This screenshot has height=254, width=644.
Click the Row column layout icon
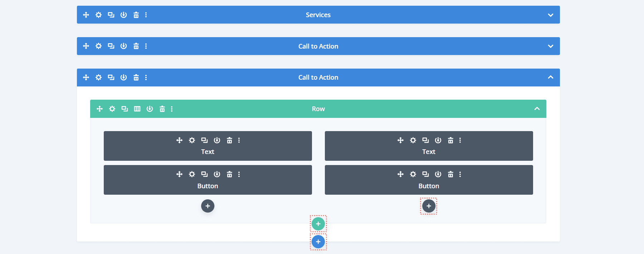click(137, 109)
